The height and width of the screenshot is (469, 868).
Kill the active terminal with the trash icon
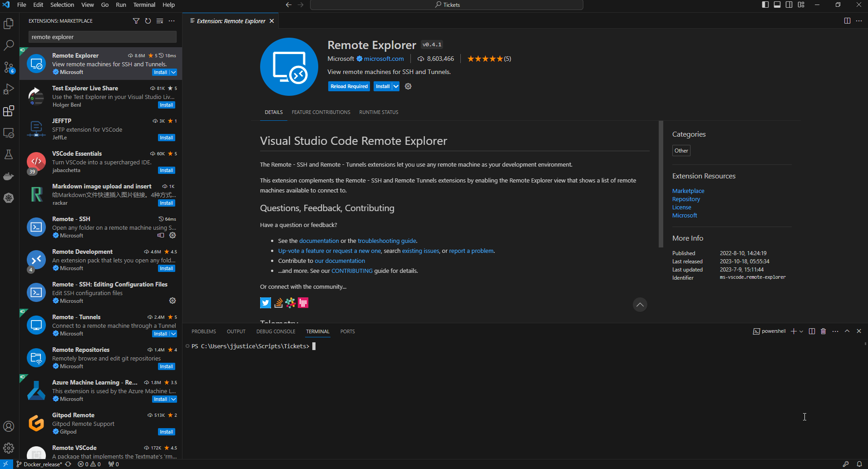[x=823, y=331]
